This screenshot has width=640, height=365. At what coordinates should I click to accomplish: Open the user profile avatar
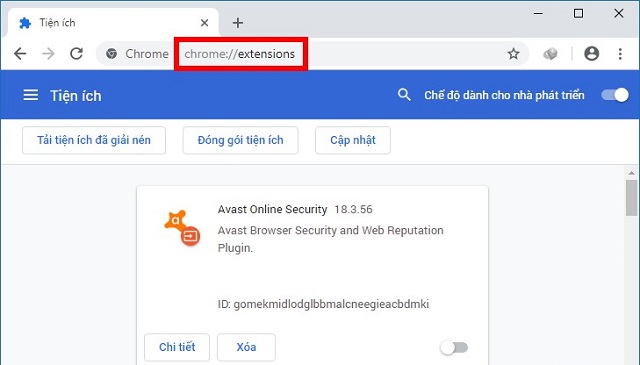coord(591,53)
